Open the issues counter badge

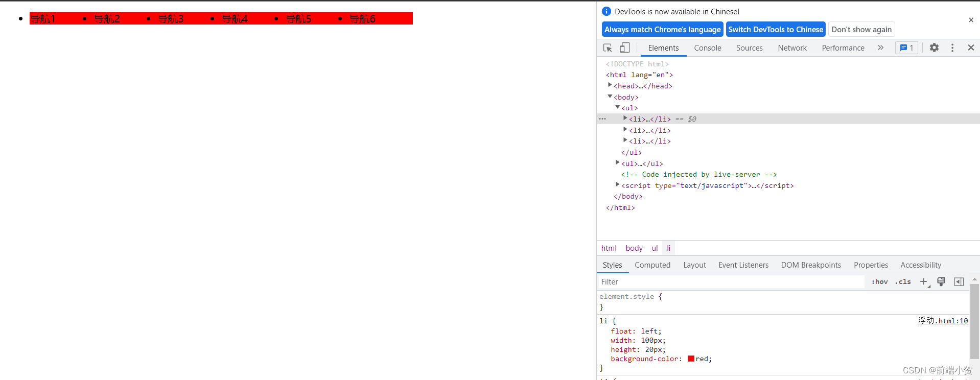(906, 47)
